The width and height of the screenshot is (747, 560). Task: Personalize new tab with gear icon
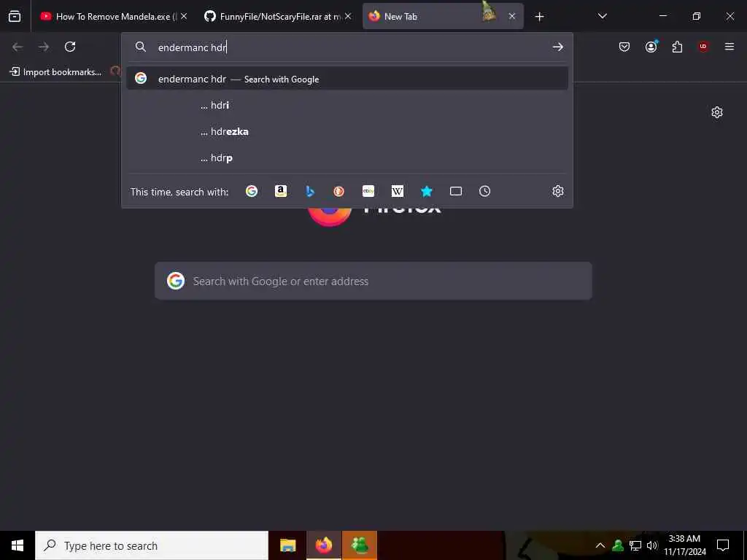click(x=717, y=112)
